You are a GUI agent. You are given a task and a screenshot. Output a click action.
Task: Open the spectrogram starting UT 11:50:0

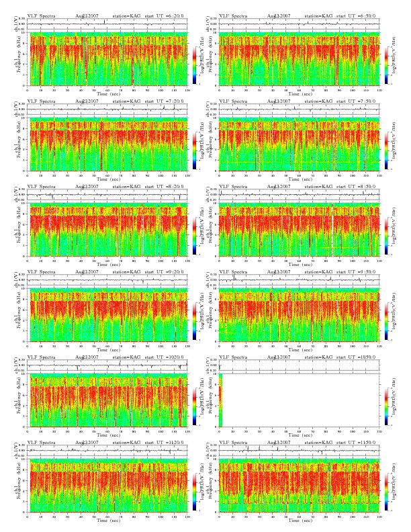[x=299, y=486]
